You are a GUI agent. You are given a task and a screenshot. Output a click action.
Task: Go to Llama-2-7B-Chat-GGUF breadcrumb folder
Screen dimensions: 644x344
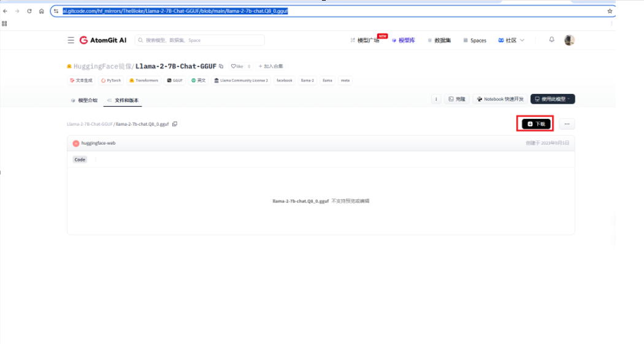(x=90, y=124)
